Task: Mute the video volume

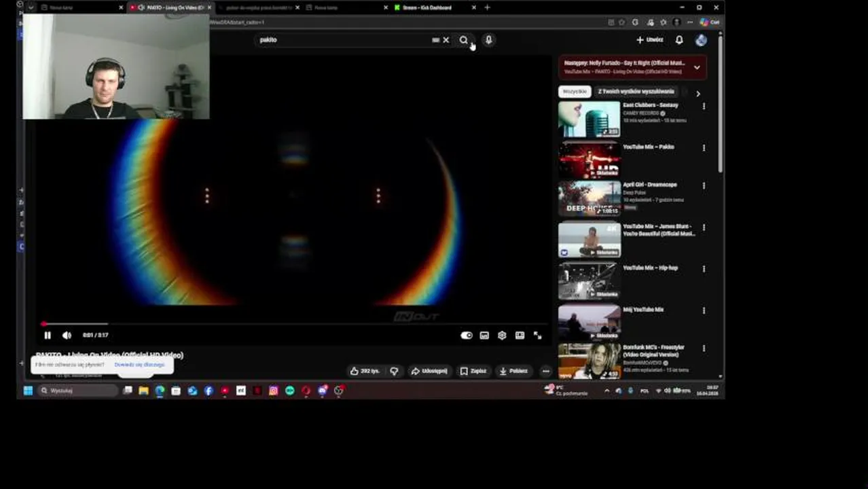Action: pyautogui.click(x=67, y=336)
